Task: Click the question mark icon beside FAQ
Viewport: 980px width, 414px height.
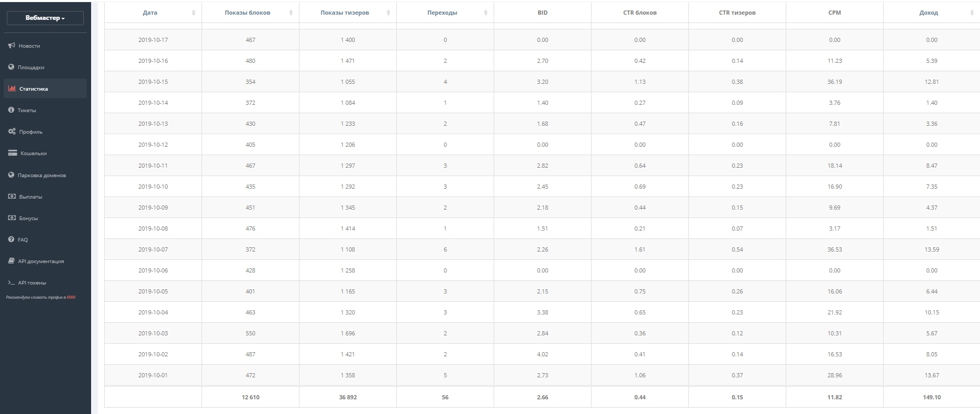Action: point(11,239)
